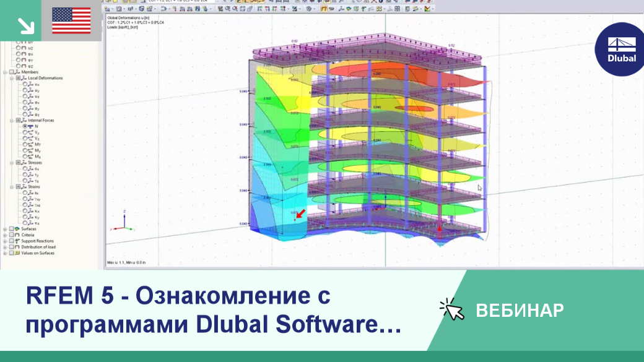Image resolution: width=644 pixels, height=362 pixels.
Task: Click the round Dlubal logo badge
Action: click(620, 50)
